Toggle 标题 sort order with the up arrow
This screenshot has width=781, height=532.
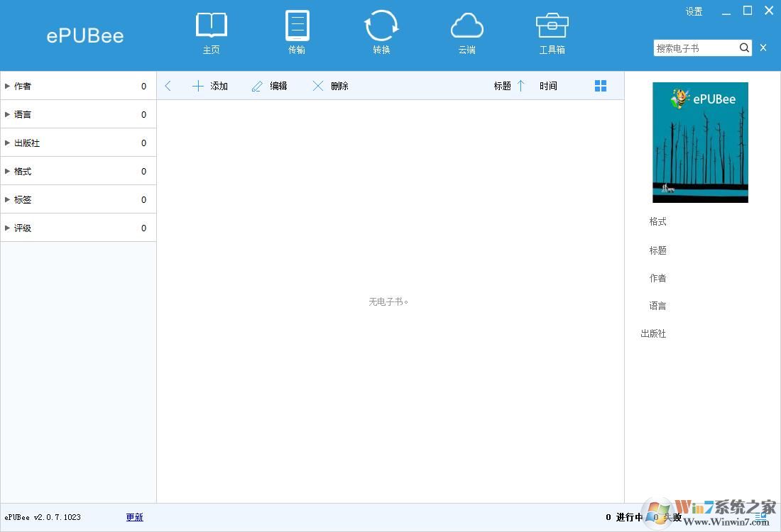521,85
